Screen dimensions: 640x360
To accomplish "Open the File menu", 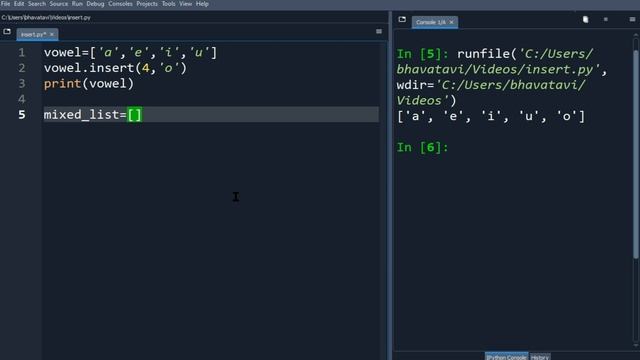I will tap(6, 4).
